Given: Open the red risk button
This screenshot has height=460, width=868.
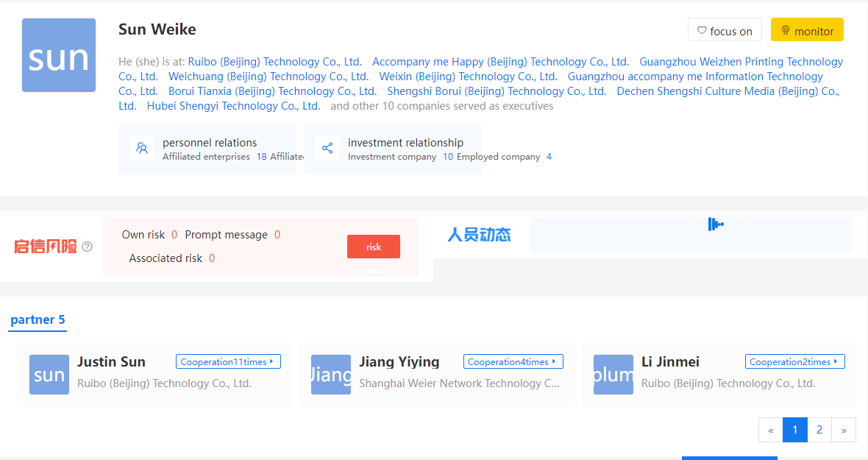Looking at the screenshot, I should pyautogui.click(x=374, y=247).
